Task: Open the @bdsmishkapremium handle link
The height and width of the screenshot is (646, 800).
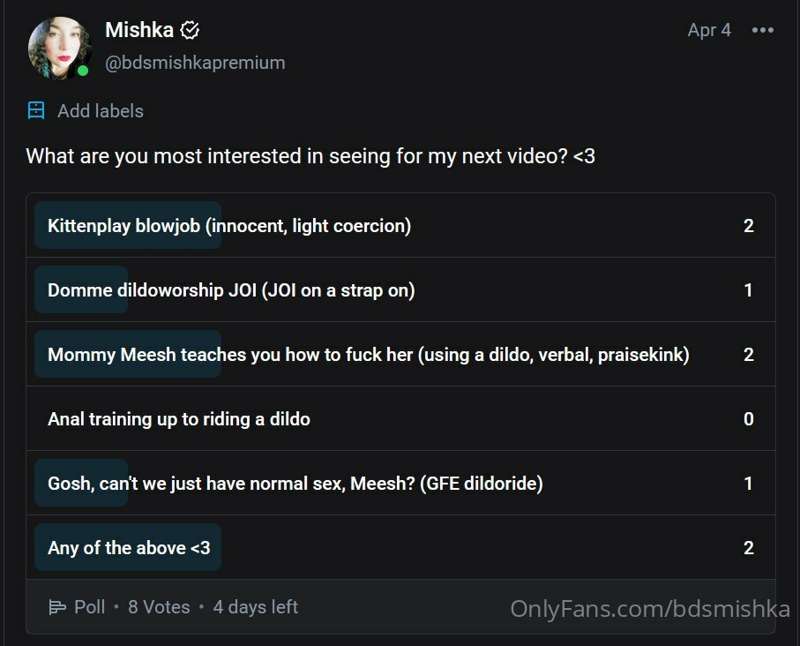Action: point(195,63)
